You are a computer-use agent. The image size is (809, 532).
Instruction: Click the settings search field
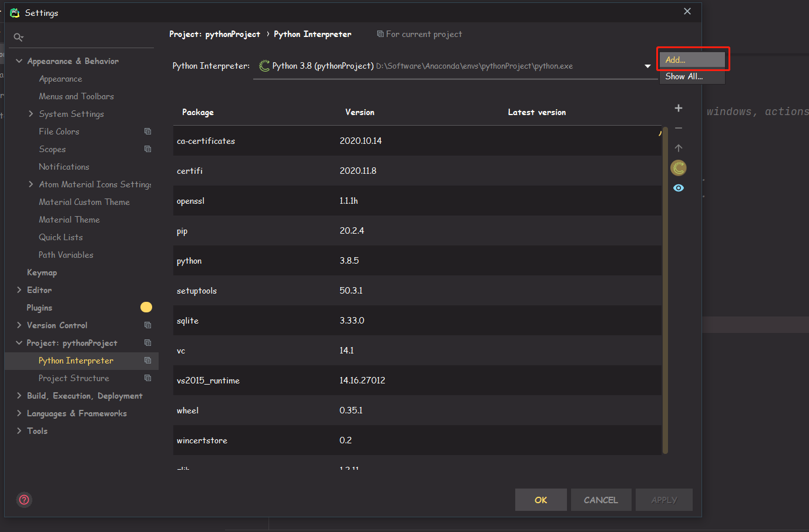coord(82,37)
